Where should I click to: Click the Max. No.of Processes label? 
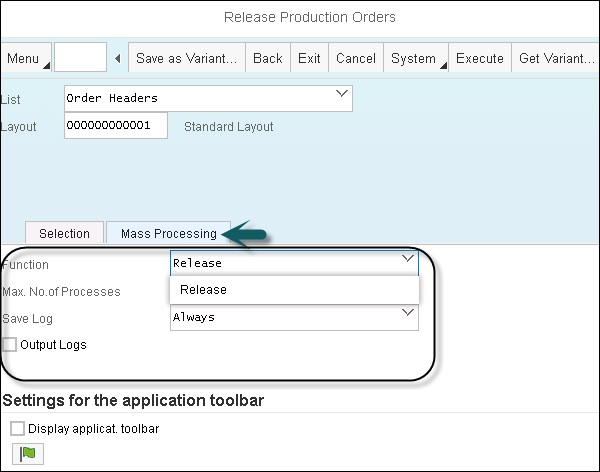61,292
